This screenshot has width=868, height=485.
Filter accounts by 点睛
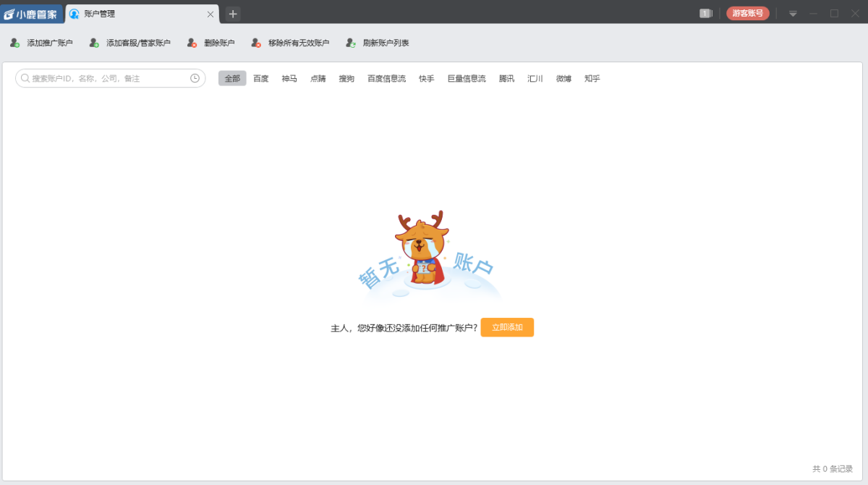point(318,78)
